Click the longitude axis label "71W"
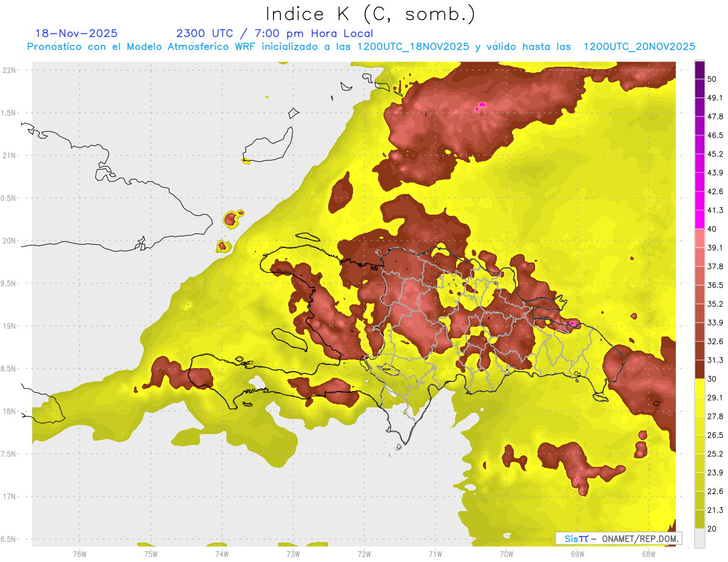This screenshot has width=728, height=562. (435, 554)
